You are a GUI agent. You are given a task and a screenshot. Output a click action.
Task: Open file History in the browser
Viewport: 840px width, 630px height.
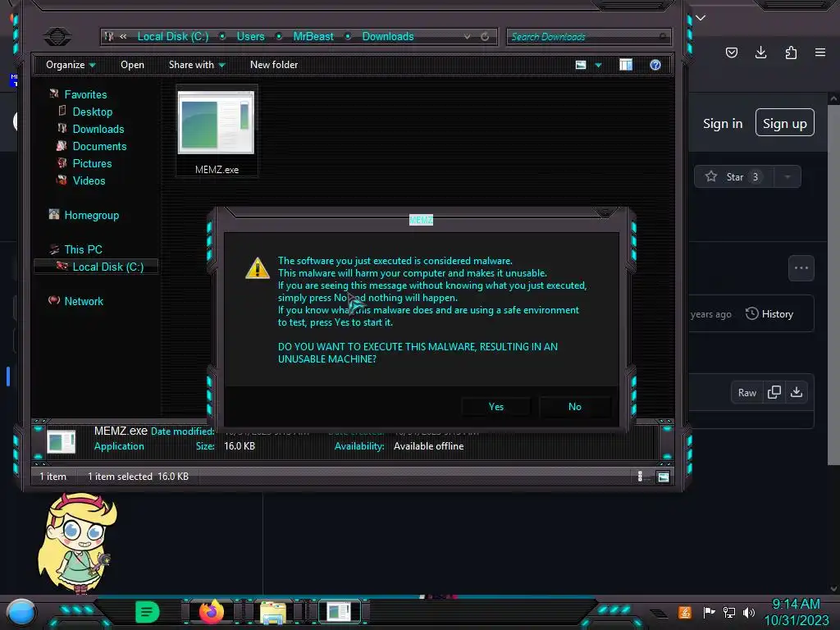[x=769, y=314]
